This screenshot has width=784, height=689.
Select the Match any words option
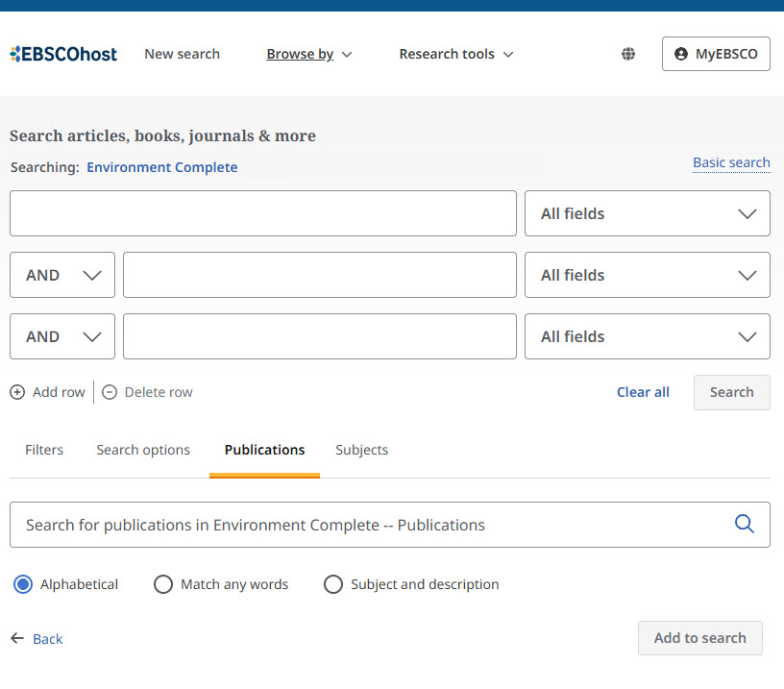click(x=163, y=584)
